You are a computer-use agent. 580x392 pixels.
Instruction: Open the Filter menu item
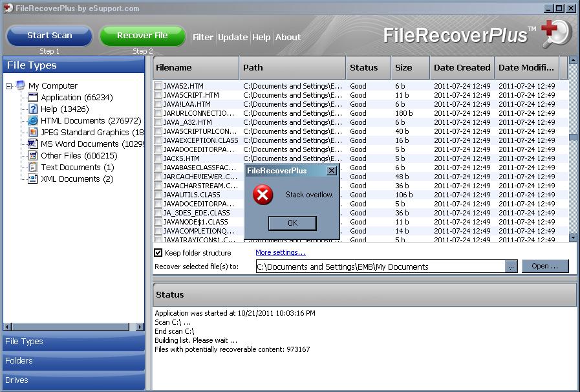coord(203,38)
